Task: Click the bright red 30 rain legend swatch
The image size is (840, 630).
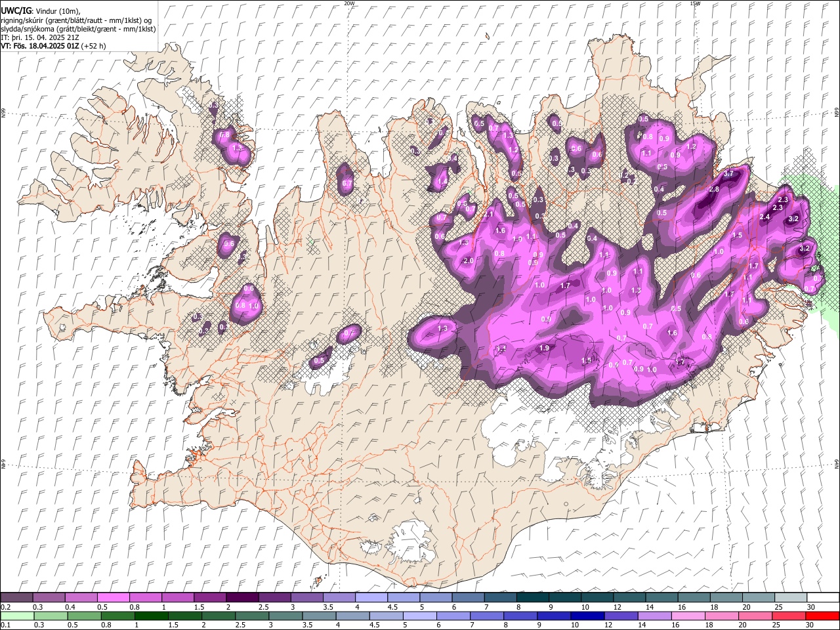Action: 822,616
